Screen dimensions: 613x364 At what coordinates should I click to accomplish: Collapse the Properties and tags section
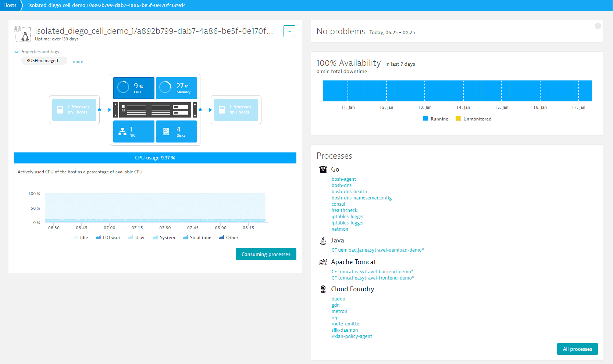(36, 52)
